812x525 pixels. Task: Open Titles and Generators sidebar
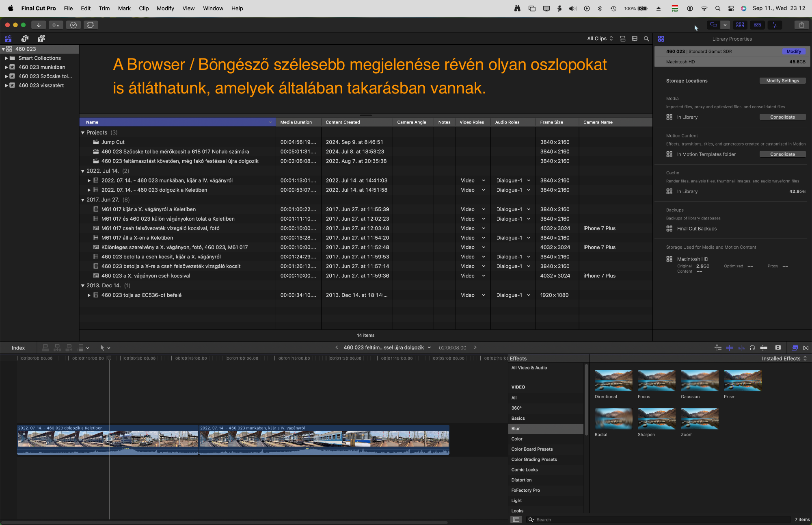41,39
